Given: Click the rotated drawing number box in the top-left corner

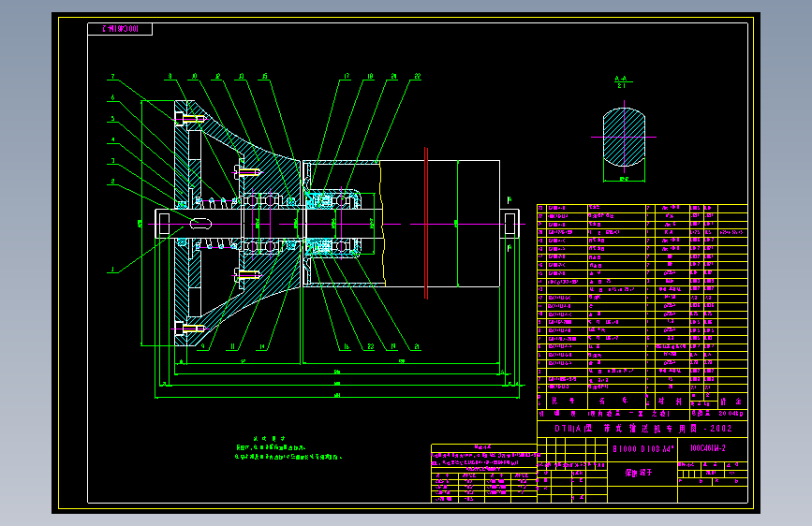Looking at the screenshot, I should pos(120,29).
